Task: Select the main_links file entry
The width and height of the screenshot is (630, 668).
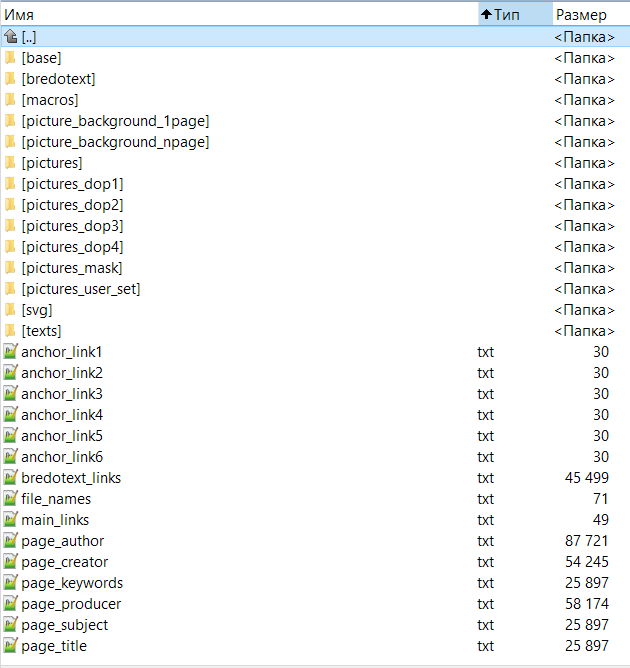Action: pyautogui.click(x=55, y=520)
